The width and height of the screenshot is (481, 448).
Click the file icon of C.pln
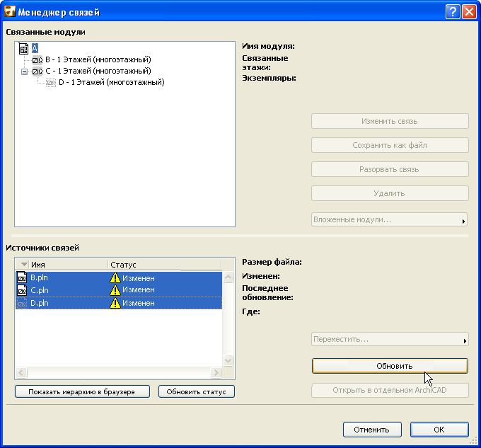pyautogui.click(x=22, y=290)
